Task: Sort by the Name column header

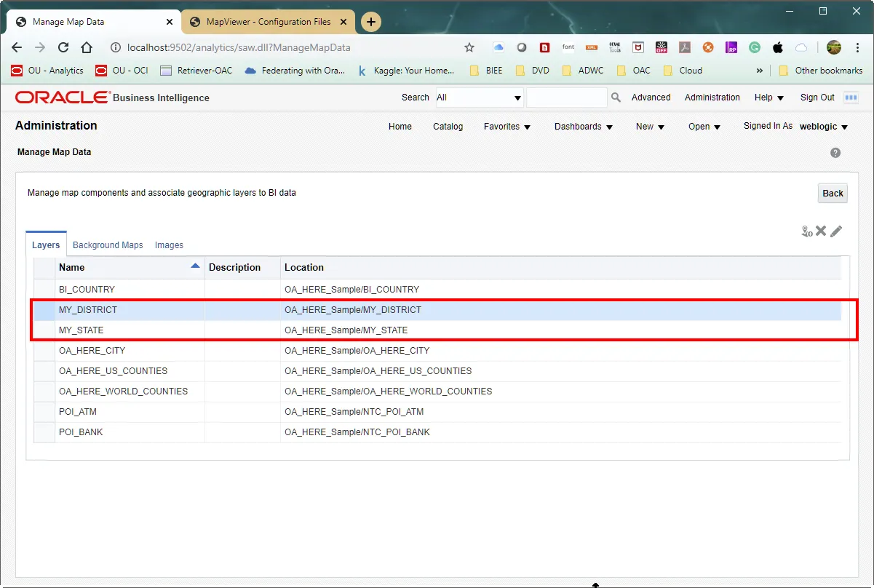Action: coord(72,267)
